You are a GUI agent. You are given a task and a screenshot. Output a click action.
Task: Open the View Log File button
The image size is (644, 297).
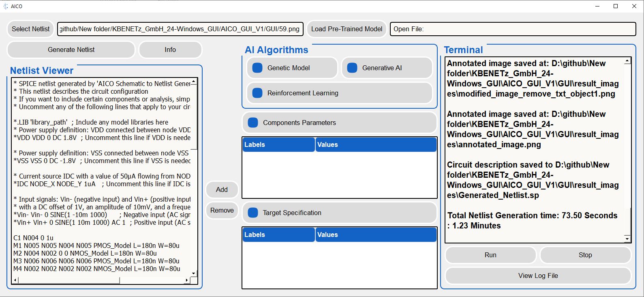[x=538, y=275]
